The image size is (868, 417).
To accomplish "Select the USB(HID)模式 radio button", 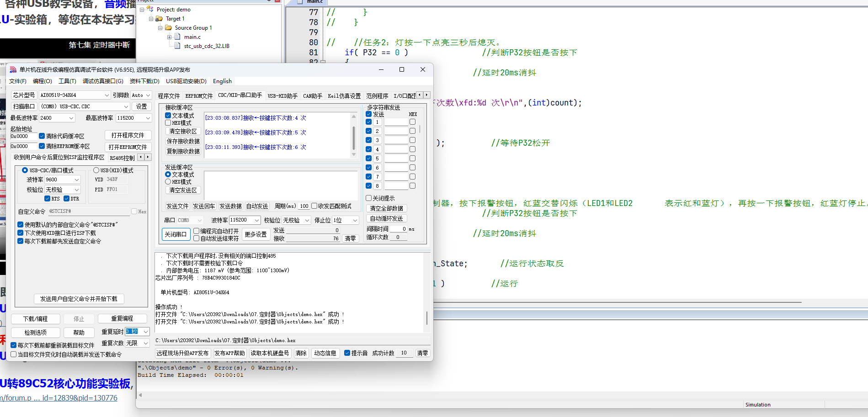I will click(96, 170).
